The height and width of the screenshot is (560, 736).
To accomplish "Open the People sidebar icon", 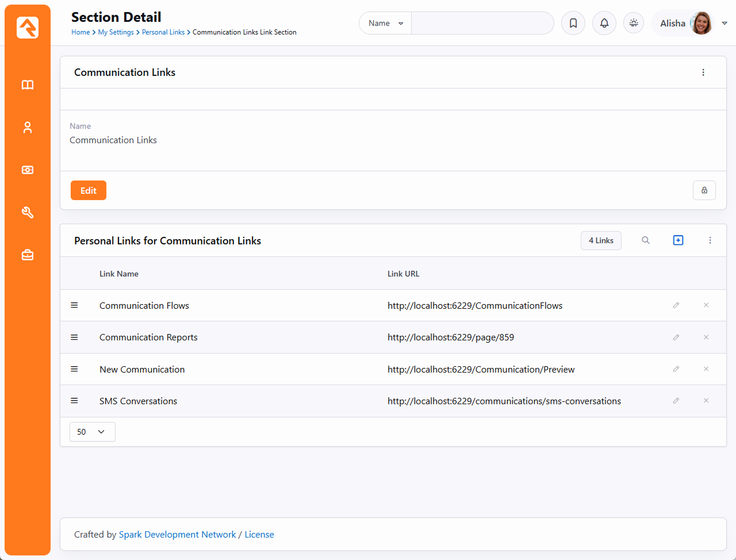I will point(28,128).
